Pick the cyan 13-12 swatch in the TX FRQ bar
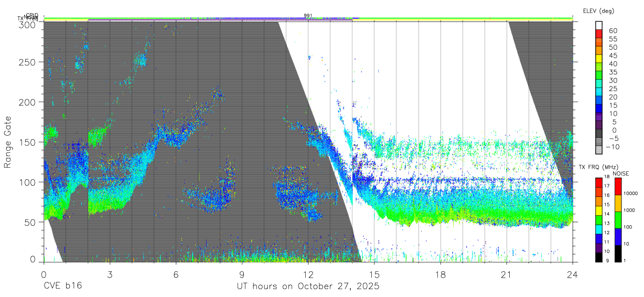644x297 pixels. click(599, 229)
